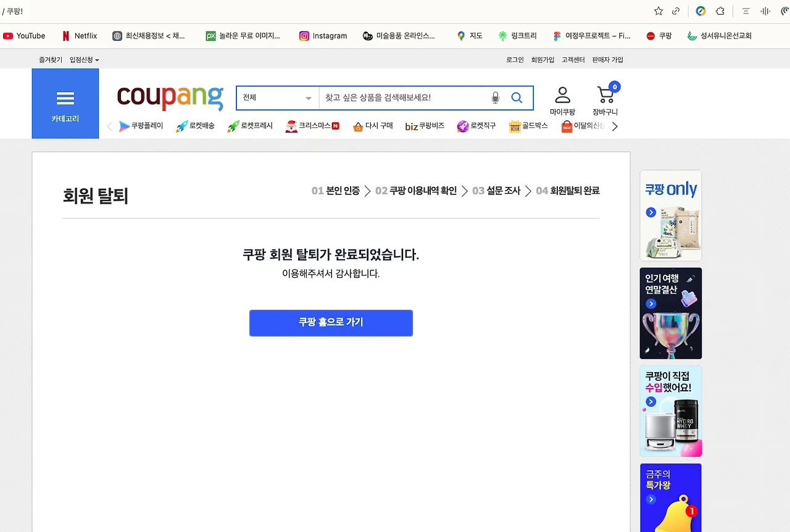This screenshot has width=790, height=532.
Task: Expand the 입점신청 dropdown
Action: point(84,60)
